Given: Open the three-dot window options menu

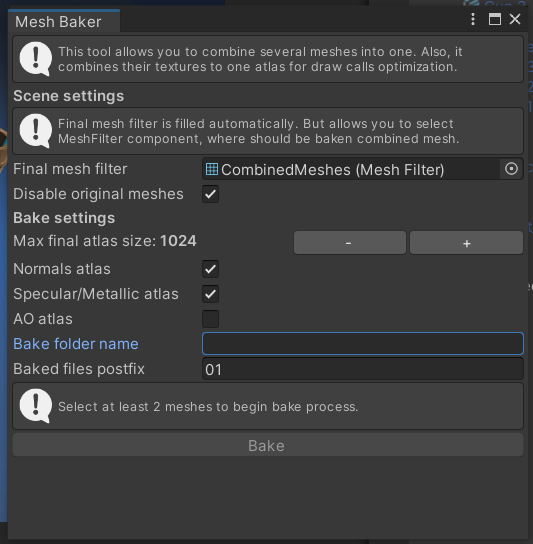Looking at the screenshot, I should tap(473, 19).
